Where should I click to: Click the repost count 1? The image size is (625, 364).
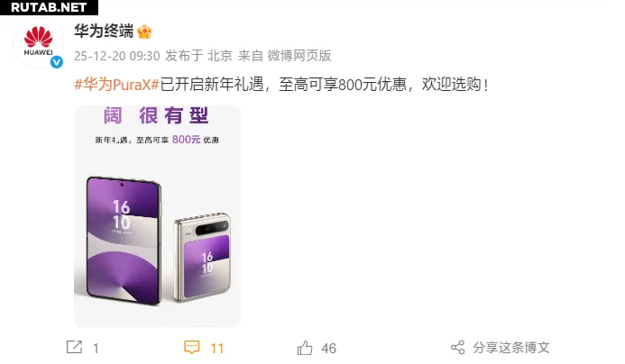pos(96,349)
